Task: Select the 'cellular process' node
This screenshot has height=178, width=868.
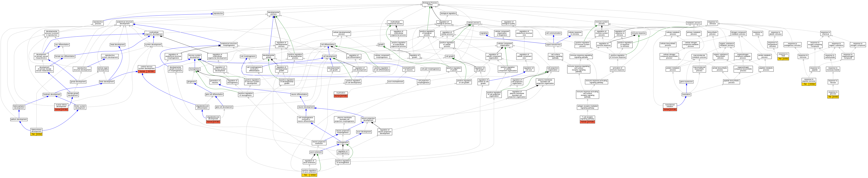Action: pos(473,23)
